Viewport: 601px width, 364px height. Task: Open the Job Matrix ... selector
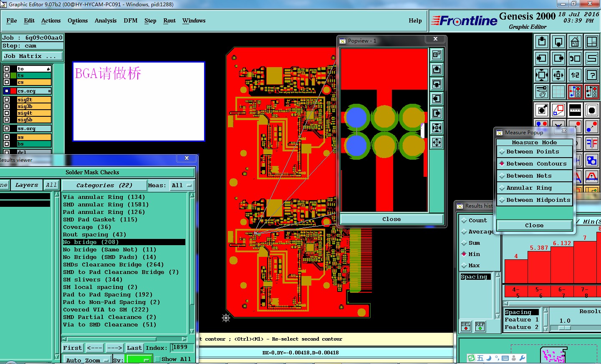point(33,56)
